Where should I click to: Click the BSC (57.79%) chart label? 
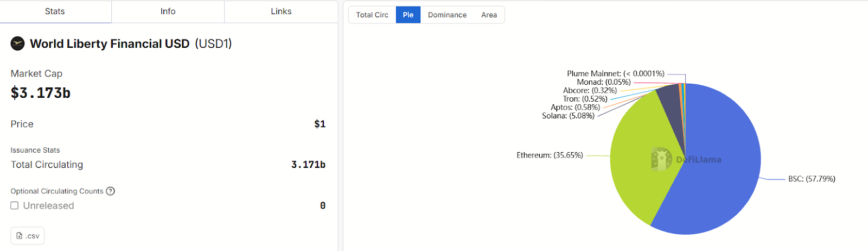coord(812,179)
